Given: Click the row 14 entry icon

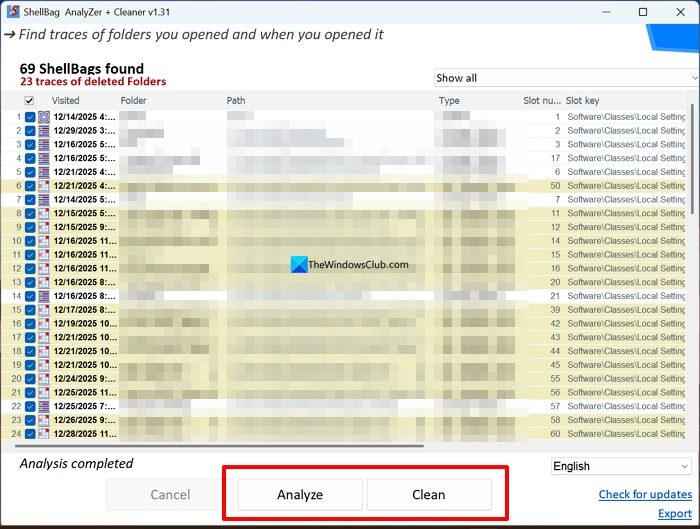Looking at the screenshot, I should pyautogui.click(x=44, y=296).
